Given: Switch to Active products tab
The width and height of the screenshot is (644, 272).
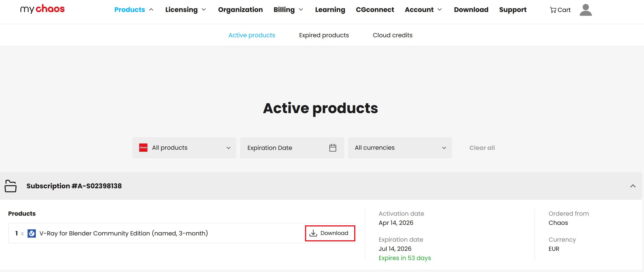Looking at the screenshot, I should 252,35.
